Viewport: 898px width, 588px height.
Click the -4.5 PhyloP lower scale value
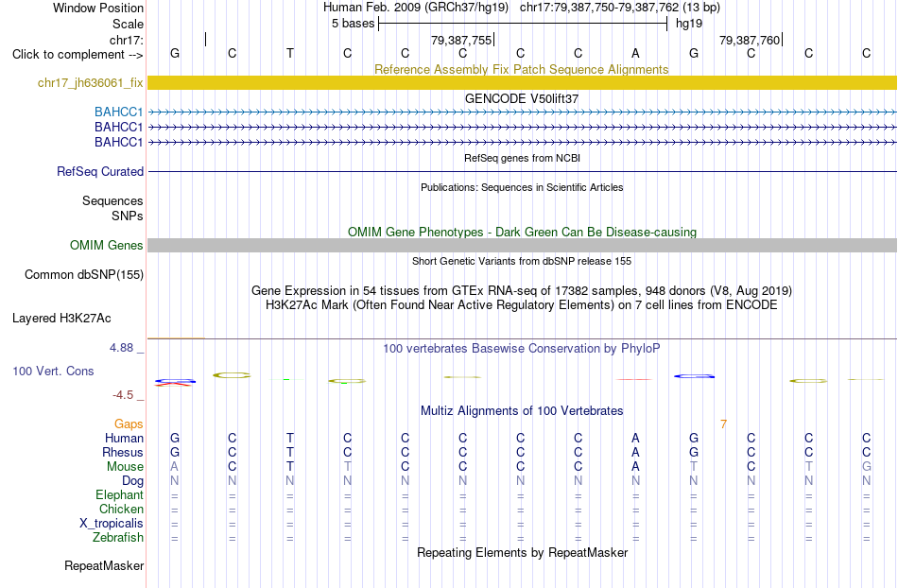click(x=123, y=394)
